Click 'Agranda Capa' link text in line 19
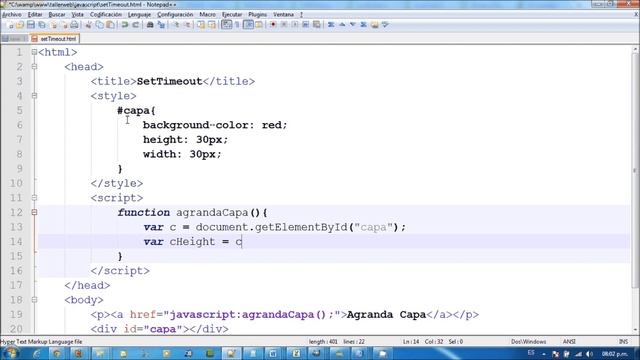 [x=386, y=315]
